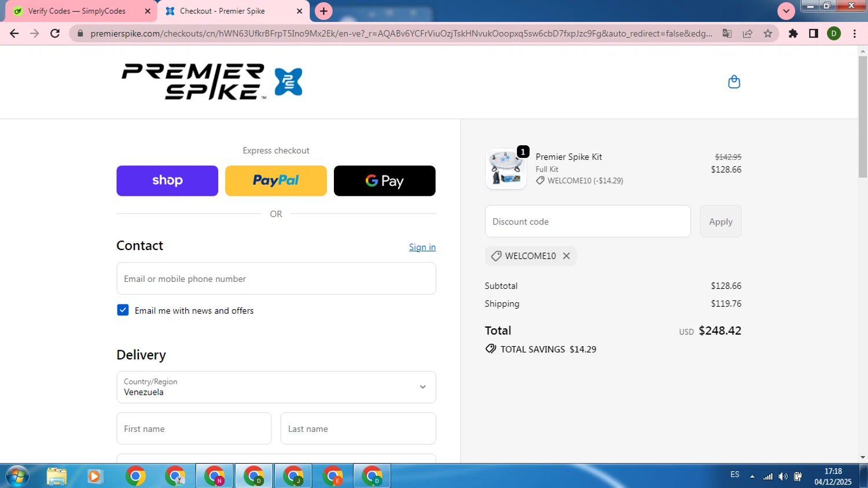Expand the Country/Region dropdown
The width and height of the screenshot is (868, 488).
point(276,387)
